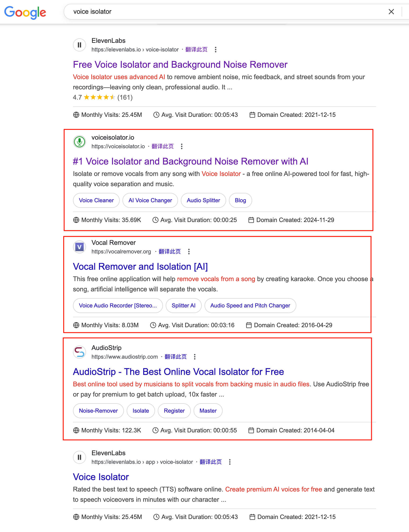409x532 pixels.
Task: Open more options for elevenlabs.io voice-isolator result
Action: [216, 50]
